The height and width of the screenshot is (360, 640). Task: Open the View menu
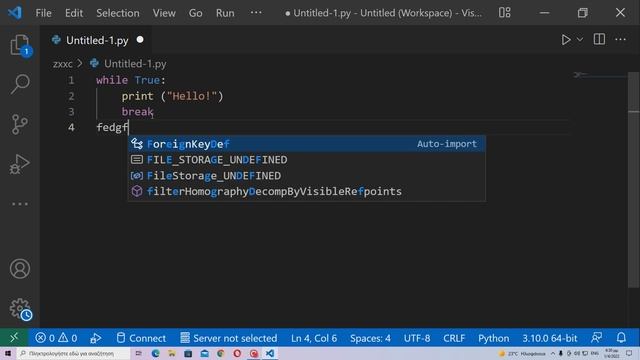164,13
